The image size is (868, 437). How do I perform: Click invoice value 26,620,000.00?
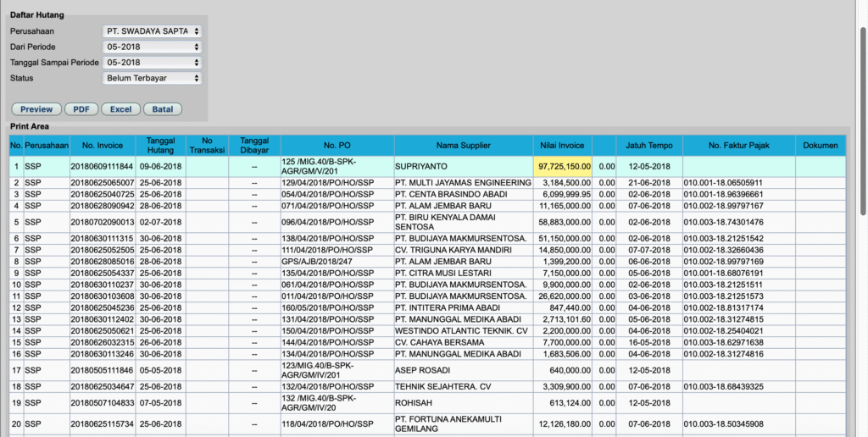point(565,296)
